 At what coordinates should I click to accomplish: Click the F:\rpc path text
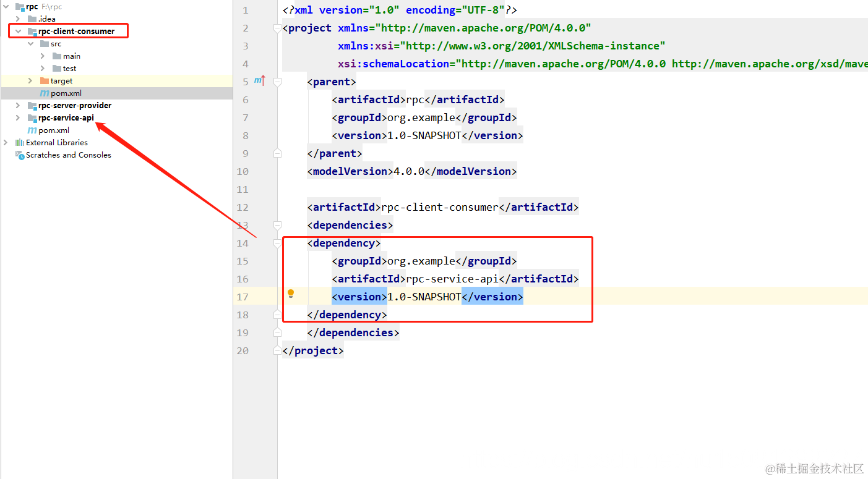point(52,7)
